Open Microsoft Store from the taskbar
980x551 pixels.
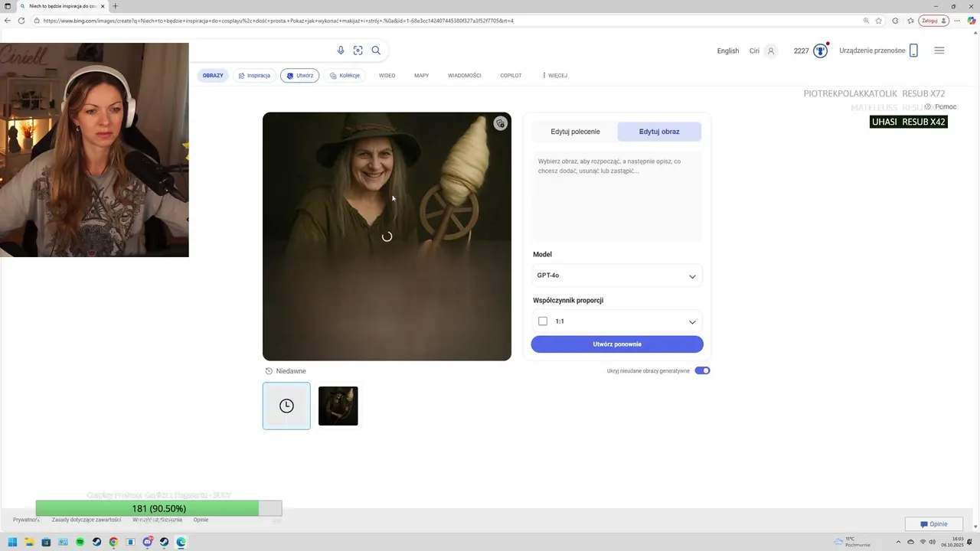(x=47, y=542)
